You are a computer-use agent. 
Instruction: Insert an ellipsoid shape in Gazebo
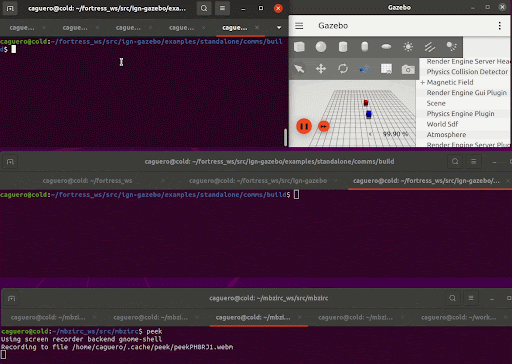386,47
